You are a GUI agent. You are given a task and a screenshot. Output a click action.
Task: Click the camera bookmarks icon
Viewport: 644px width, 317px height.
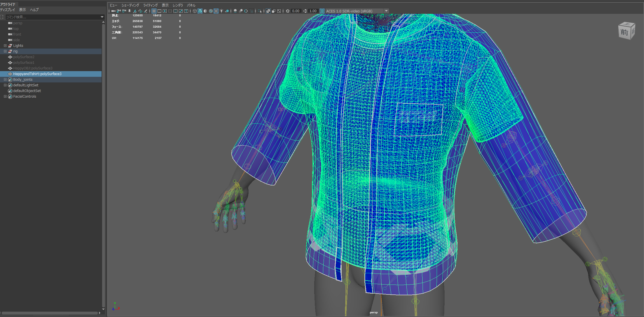click(129, 11)
